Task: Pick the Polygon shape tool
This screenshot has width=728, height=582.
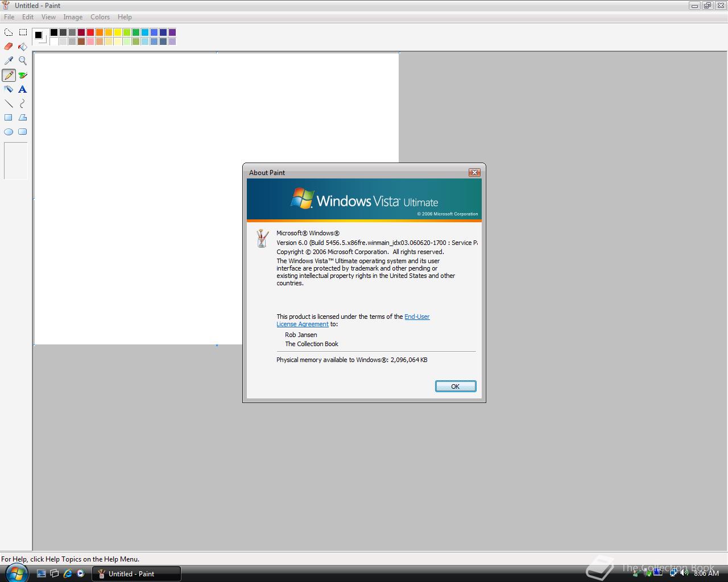Action: click(23, 118)
